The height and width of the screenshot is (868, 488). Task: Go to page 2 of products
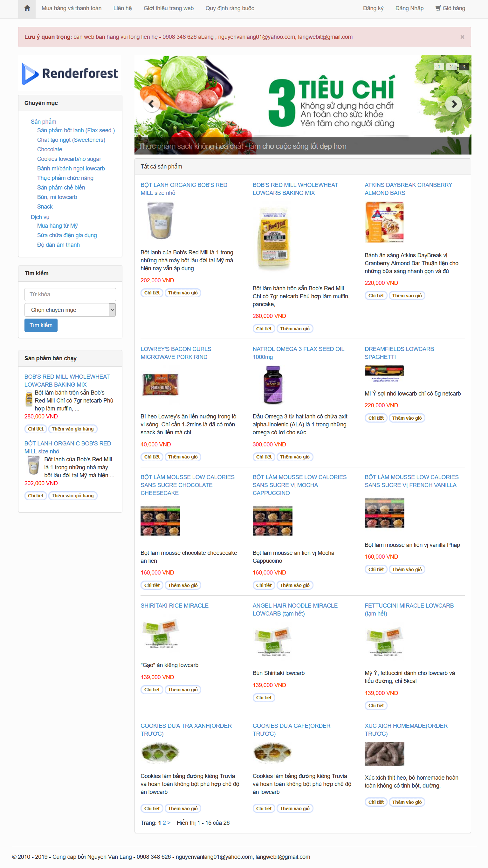click(164, 823)
